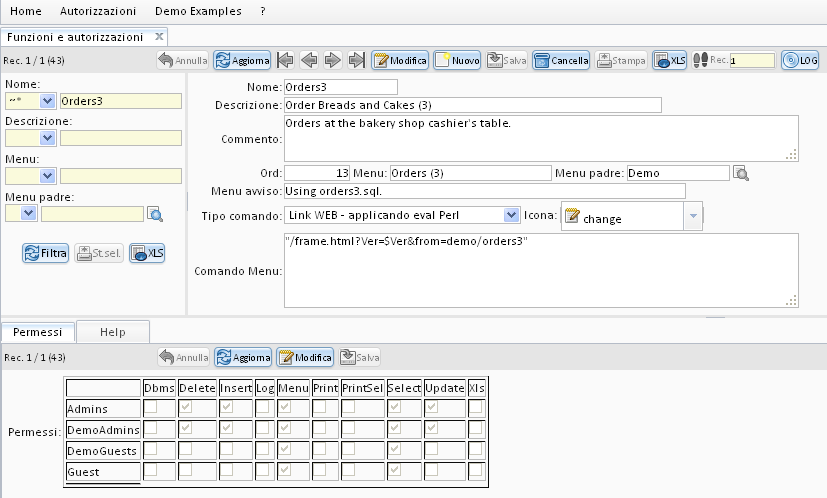Go to first record arrow icon
Image resolution: width=827 pixels, height=498 pixels.
[x=285, y=60]
